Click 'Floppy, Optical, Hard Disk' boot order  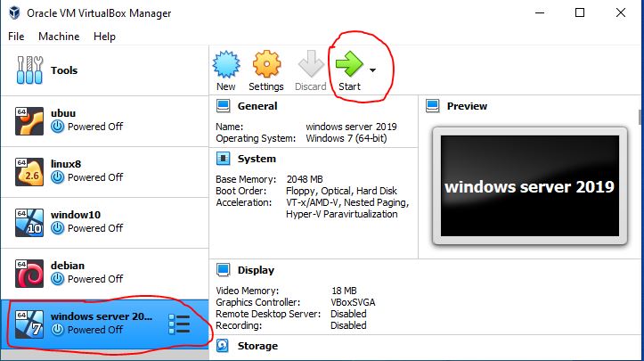tap(342, 191)
